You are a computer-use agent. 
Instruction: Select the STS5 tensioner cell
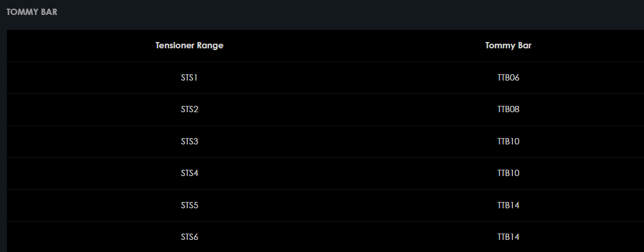189,205
